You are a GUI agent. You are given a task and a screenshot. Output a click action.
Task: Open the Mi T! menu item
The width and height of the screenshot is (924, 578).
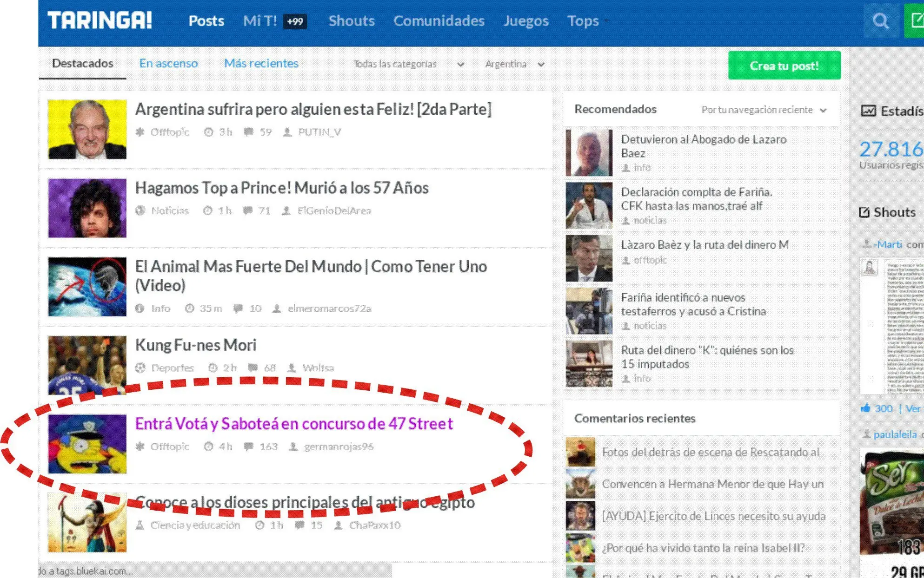[x=259, y=21]
